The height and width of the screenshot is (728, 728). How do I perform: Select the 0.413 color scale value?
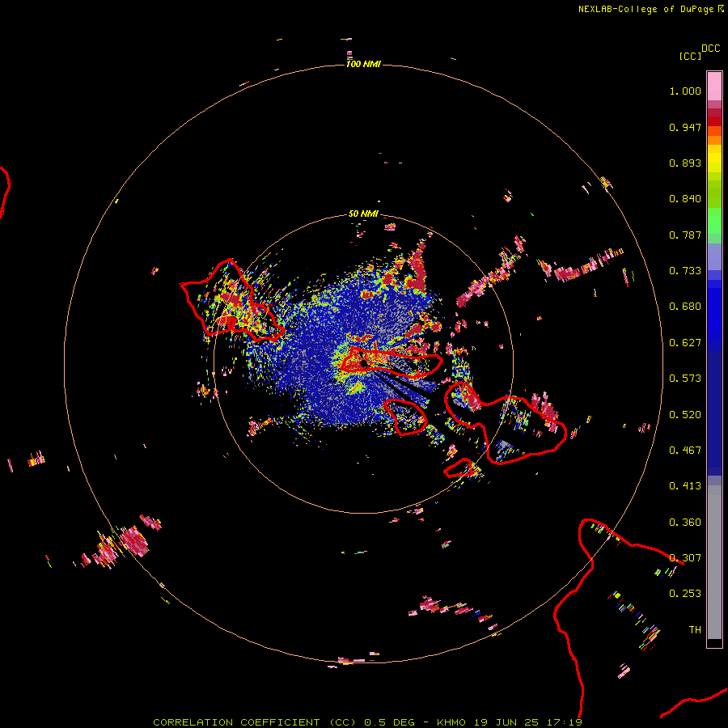[685, 486]
